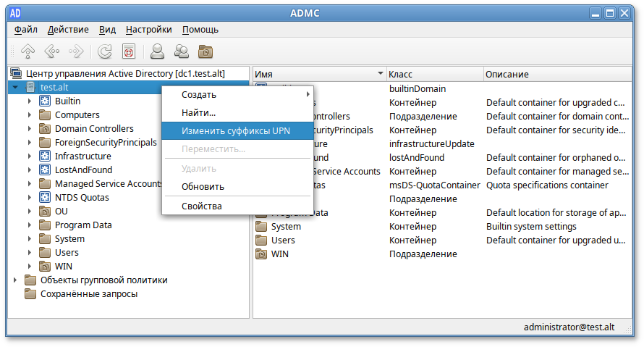The width and height of the screenshot is (644, 347).
Task: Choose Свойства in the context menu
Action: 237,206
